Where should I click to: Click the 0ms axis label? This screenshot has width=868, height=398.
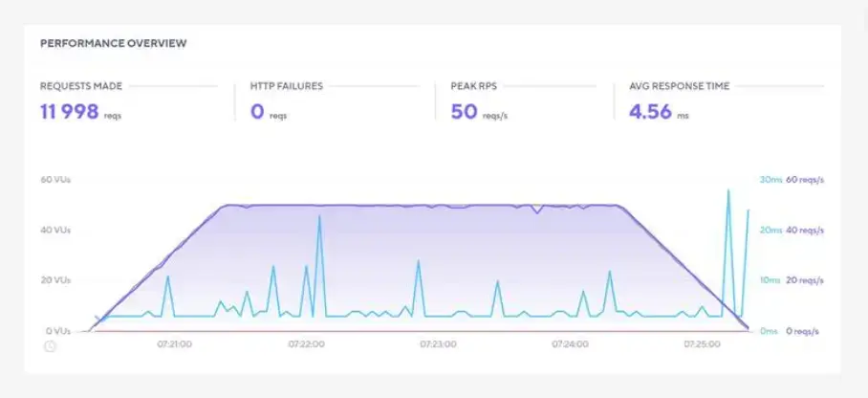tap(770, 331)
